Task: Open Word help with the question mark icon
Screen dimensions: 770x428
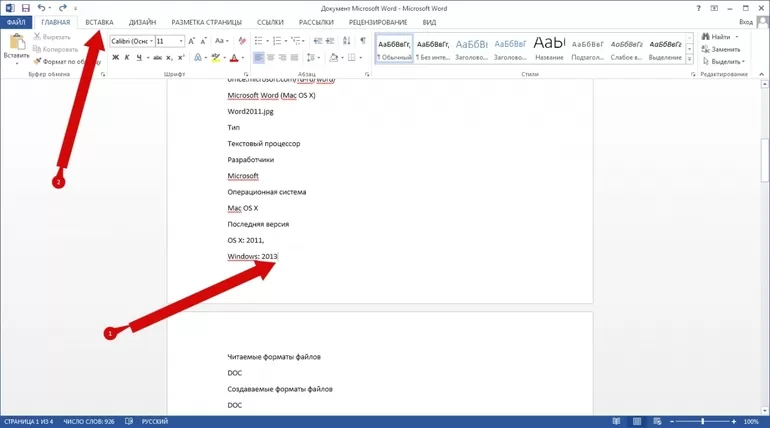Action: (698, 8)
